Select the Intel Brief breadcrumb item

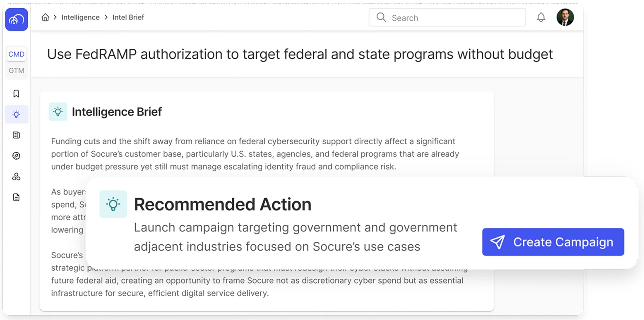pos(128,17)
